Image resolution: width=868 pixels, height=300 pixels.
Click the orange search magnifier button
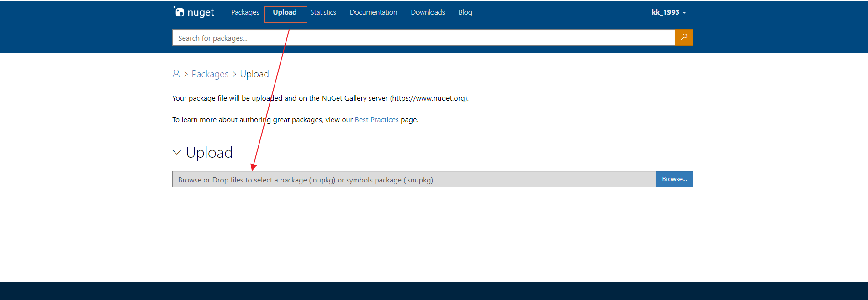pyautogui.click(x=683, y=37)
